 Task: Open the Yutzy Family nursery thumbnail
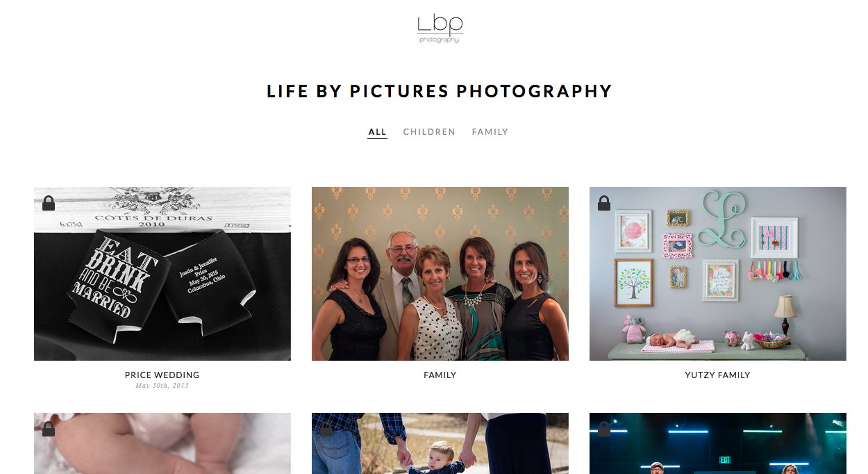point(718,274)
